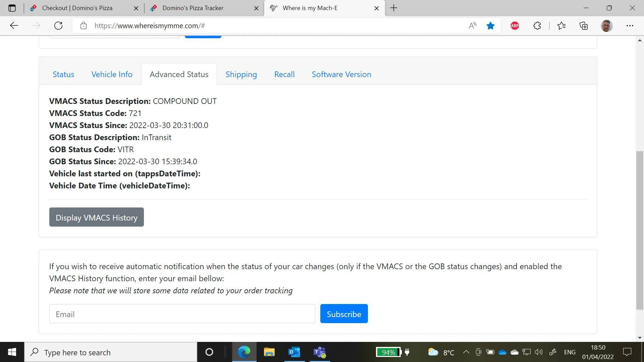The width and height of the screenshot is (644, 362).
Task: Toggle the favorites star for this page
Action: (490, 26)
